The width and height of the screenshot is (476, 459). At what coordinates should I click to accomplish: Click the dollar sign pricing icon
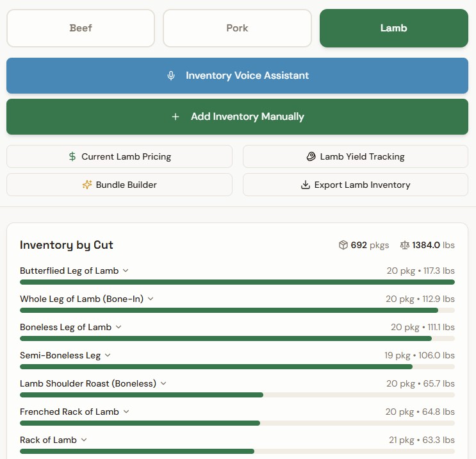click(x=72, y=156)
